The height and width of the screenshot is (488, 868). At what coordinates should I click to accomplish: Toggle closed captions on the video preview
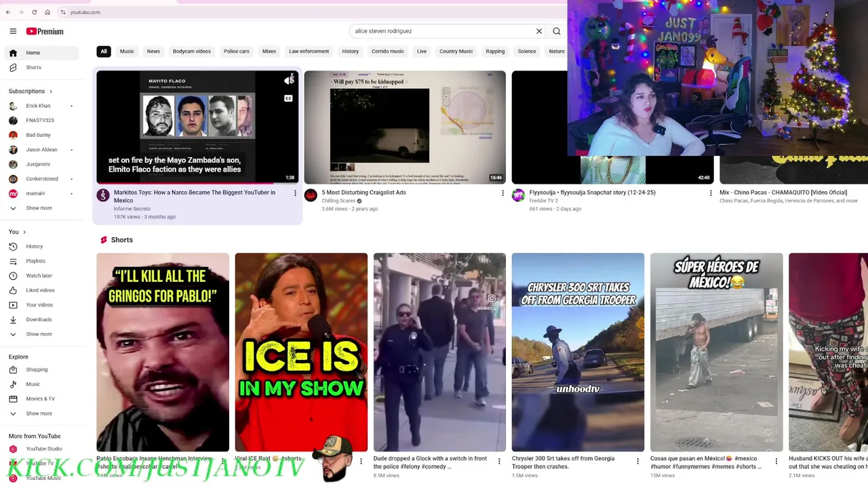click(x=288, y=98)
